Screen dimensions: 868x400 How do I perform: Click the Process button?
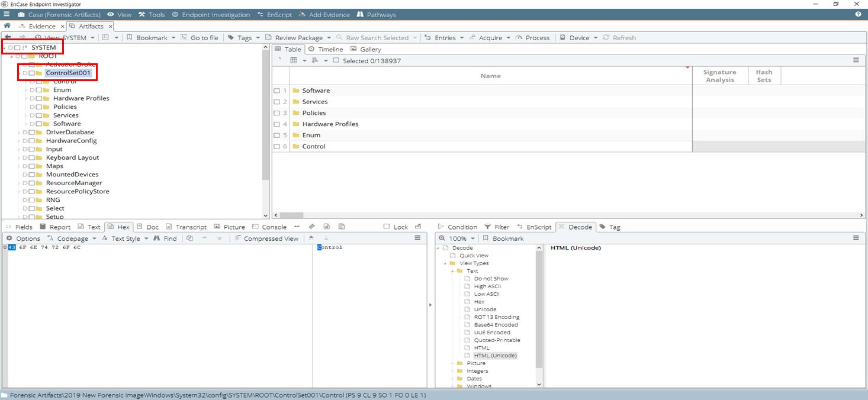click(x=532, y=37)
